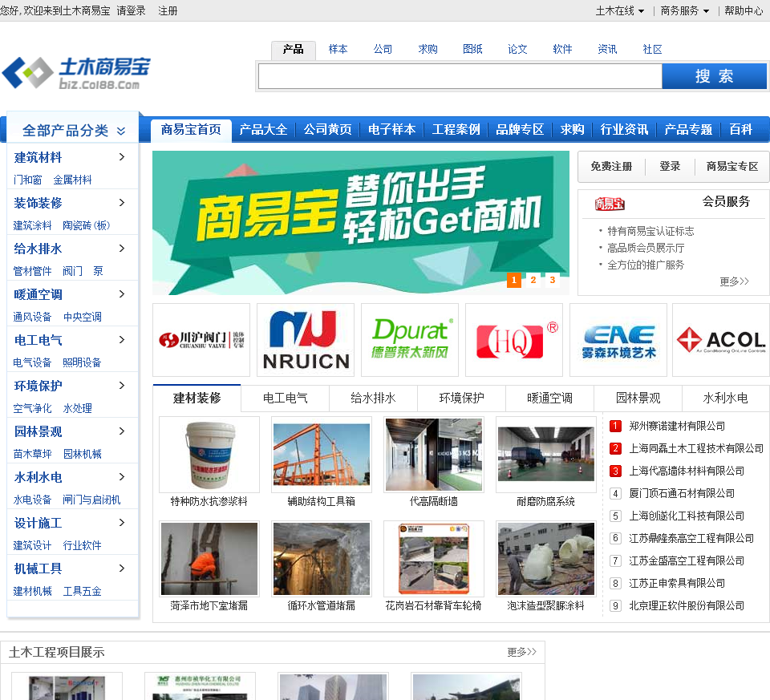Switch to the 园林景观 product tab
The width and height of the screenshot is (770, 700).
click(638, 398)
